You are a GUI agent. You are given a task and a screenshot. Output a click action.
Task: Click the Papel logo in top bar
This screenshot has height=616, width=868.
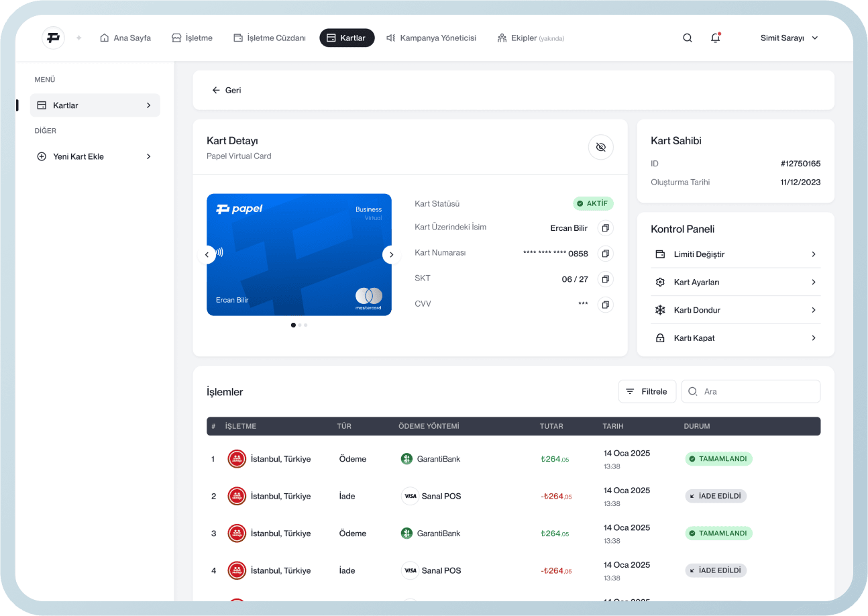(x=53, y=38)
